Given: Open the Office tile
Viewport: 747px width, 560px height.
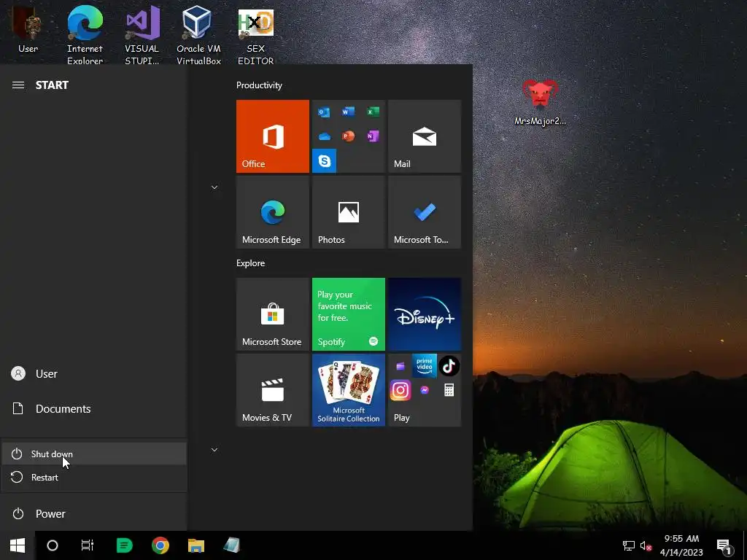Looking at the screenshot, I should click(x=273, y=136).
